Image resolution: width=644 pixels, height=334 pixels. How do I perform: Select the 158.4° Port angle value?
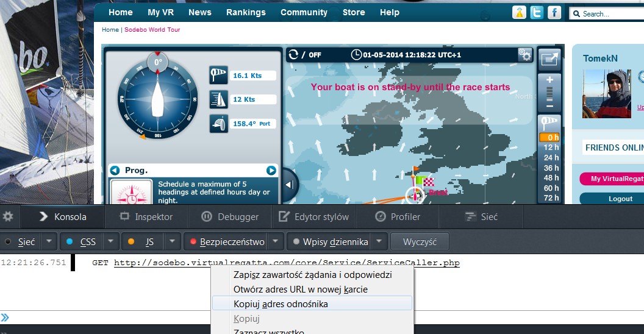tap(252, 124)
